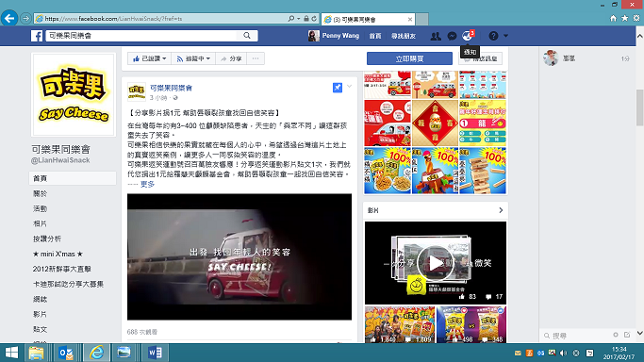
Task: Open the Word taskbar icon
Action: (x=155, y=353)
